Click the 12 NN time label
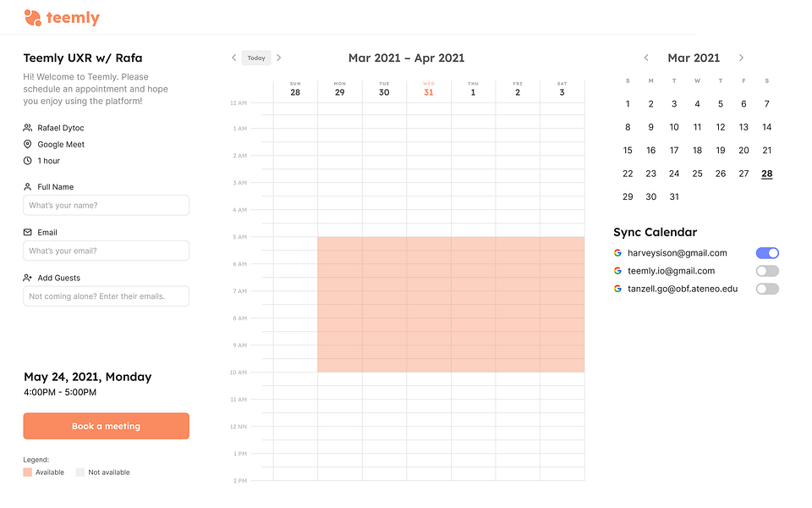Screen dimensions: 812x508 click(239, 427)
